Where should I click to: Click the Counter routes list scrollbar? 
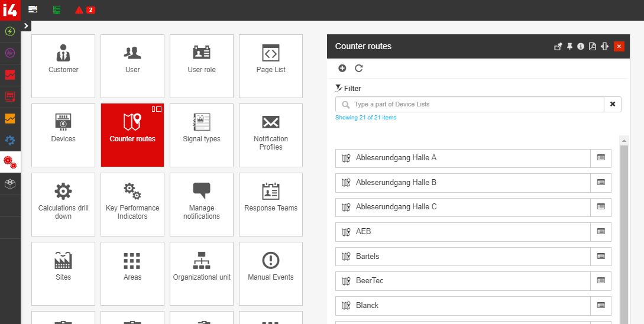tap(623, 231)
